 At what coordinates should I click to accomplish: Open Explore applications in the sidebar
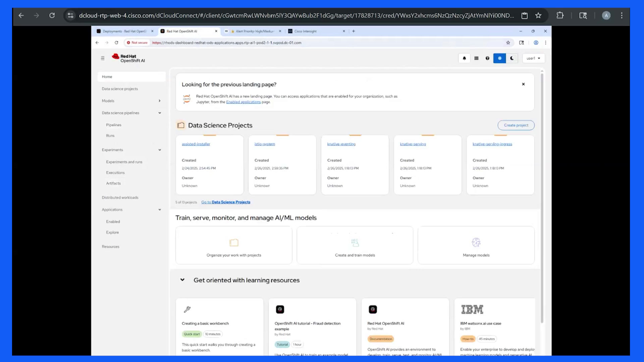(112, 232)
